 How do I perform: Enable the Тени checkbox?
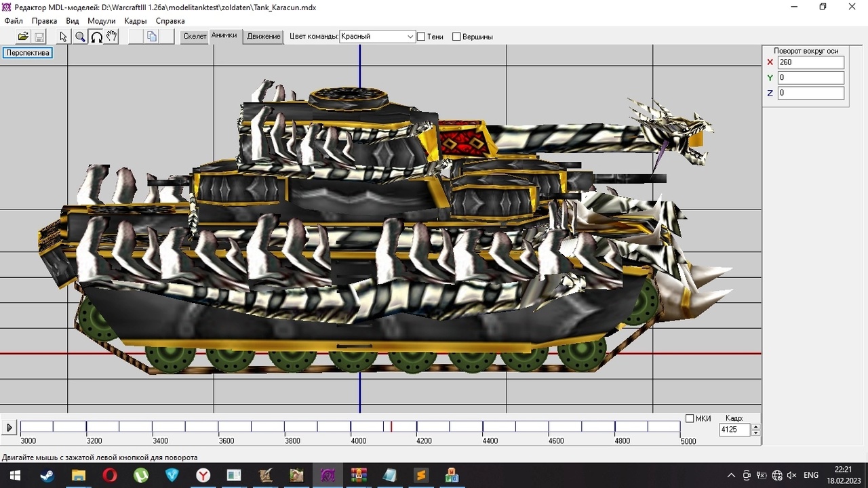coord(421,37)
